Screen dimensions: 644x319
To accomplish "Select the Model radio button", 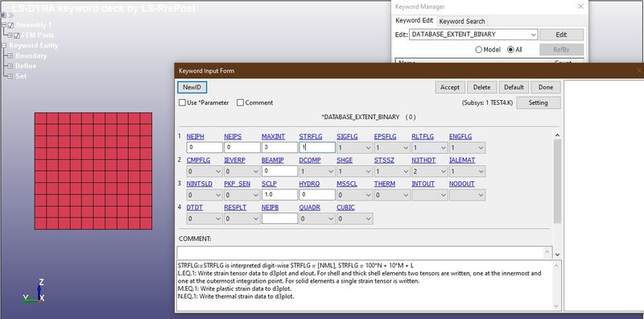I will pos(478,50).
